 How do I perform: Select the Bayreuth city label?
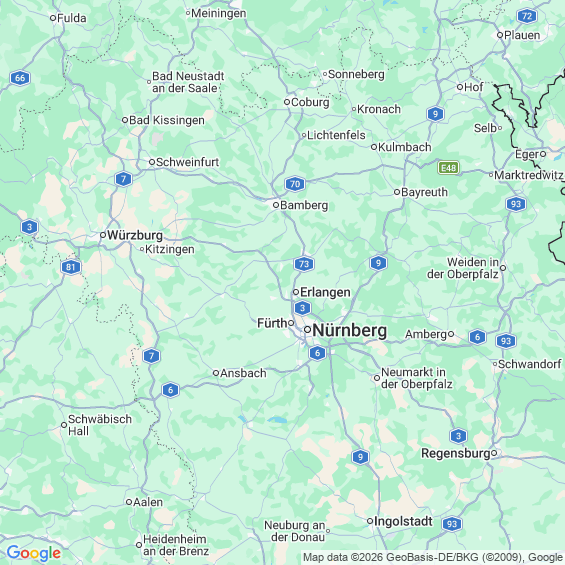coord(424,192)
